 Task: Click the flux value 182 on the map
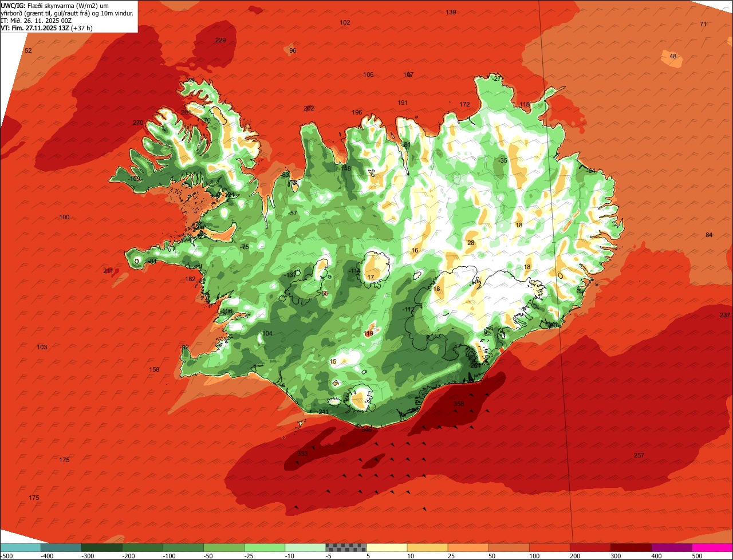[191, 279]
